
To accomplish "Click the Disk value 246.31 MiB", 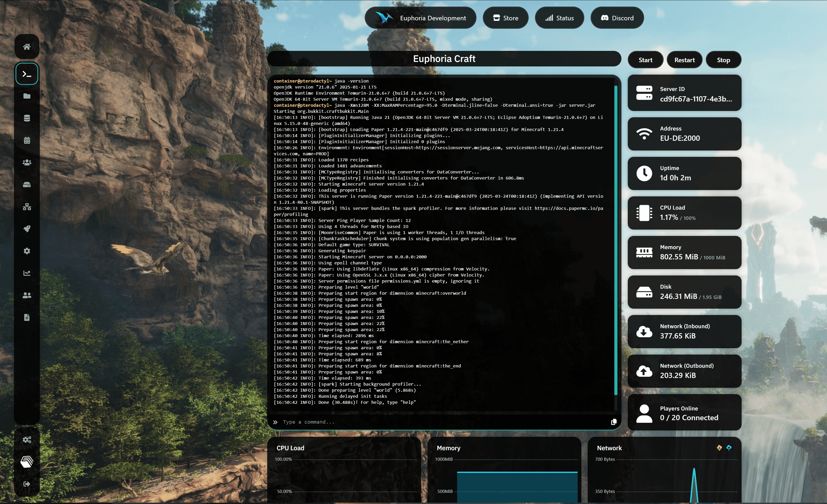I will 678,297.
